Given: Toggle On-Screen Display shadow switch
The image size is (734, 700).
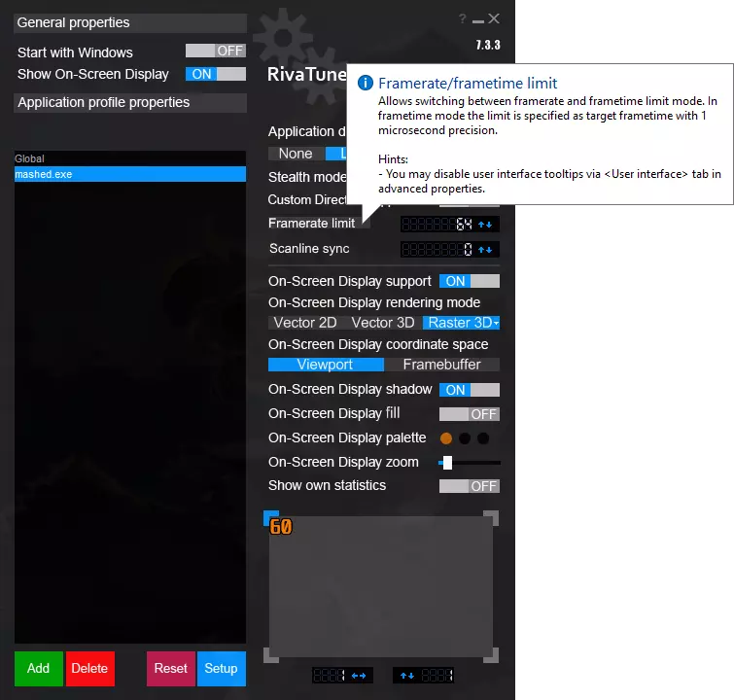Looking at the screenshot, I should click(x=469, y=390).
